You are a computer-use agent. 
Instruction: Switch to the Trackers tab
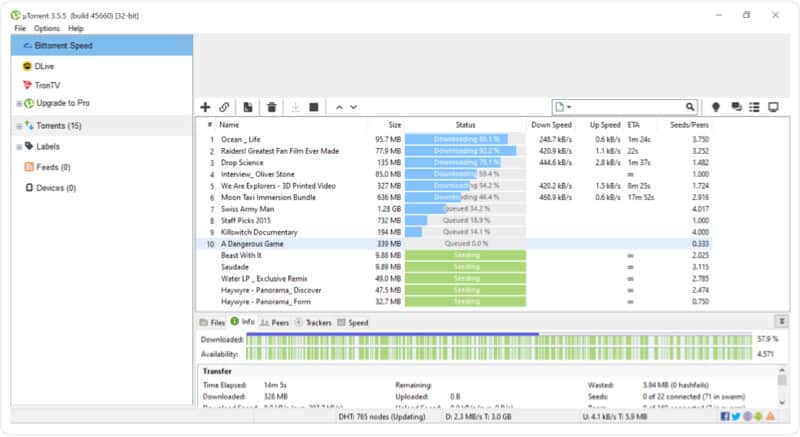(313, 323)
